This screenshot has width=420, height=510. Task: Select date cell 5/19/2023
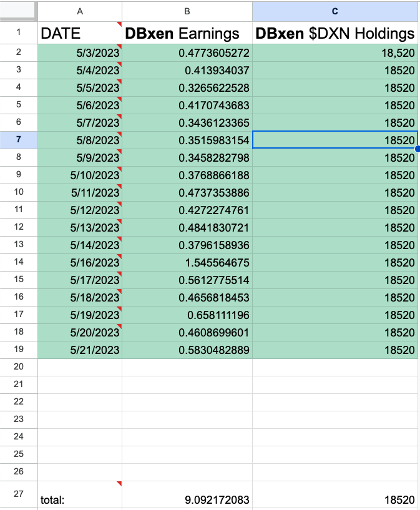tap(80, 315)
